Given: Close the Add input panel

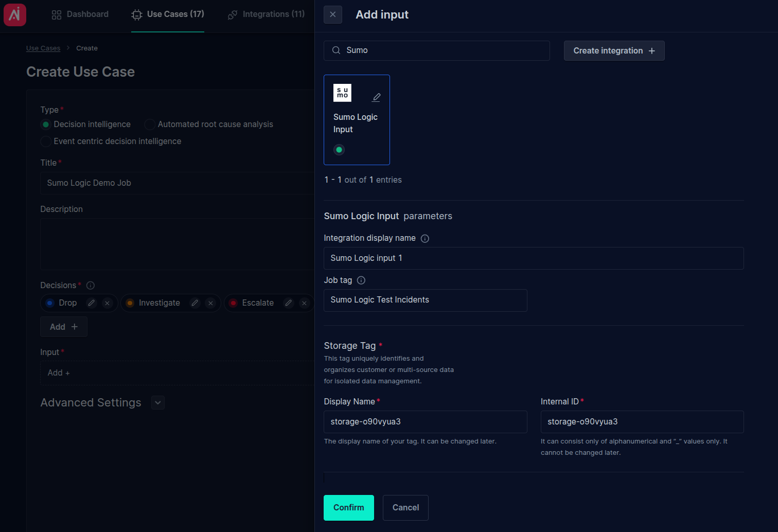Looking at the screenshot, I should (333, 14).
